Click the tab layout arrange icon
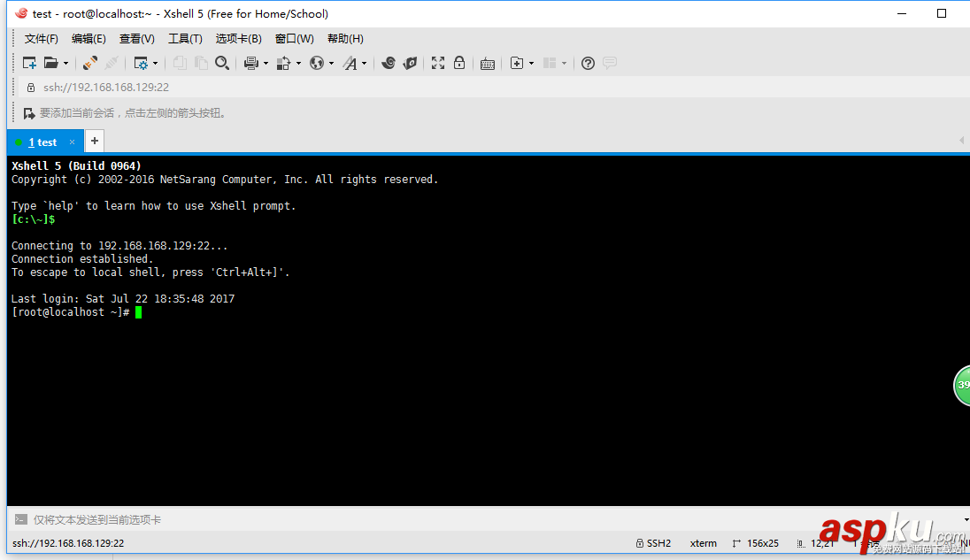Image resolution: width=970 pixels, height=560 pixels. pos(550,63)
